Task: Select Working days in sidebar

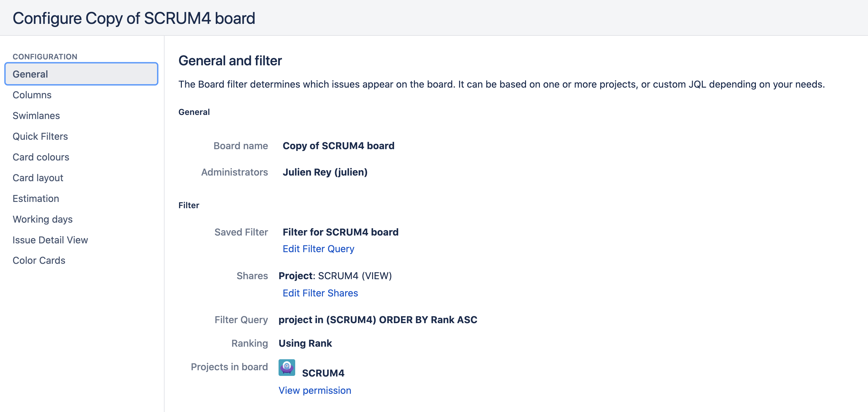Action: 42,219
